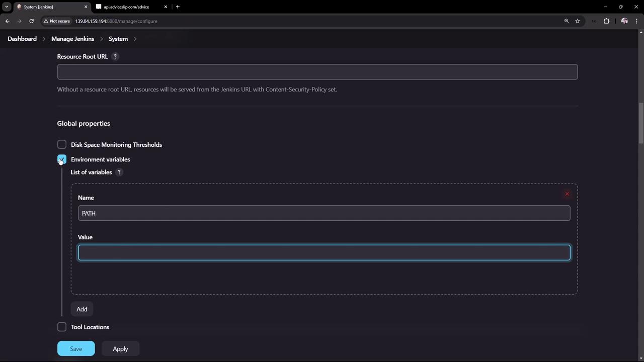Open a new browser tab

coord(178,7)
